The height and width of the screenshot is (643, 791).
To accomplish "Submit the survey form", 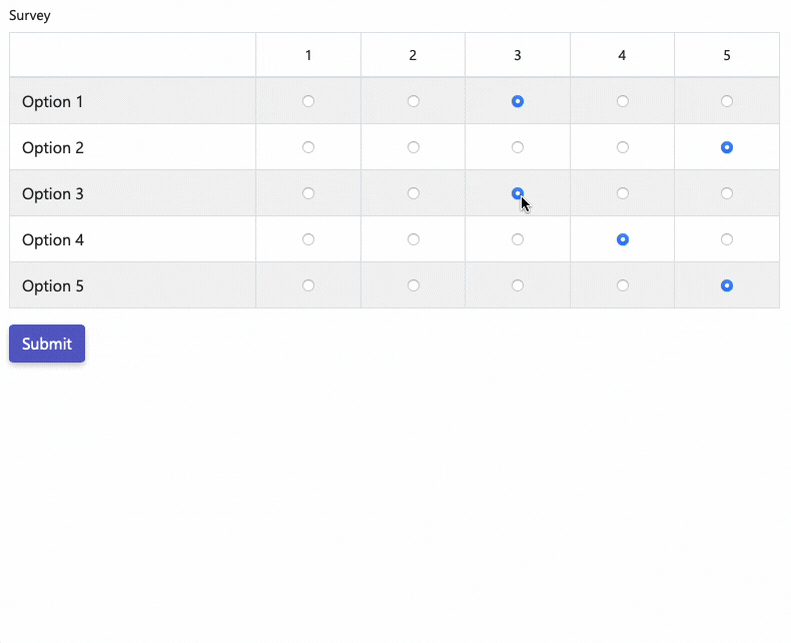I will pyautogui.click(x=47, y=343).
